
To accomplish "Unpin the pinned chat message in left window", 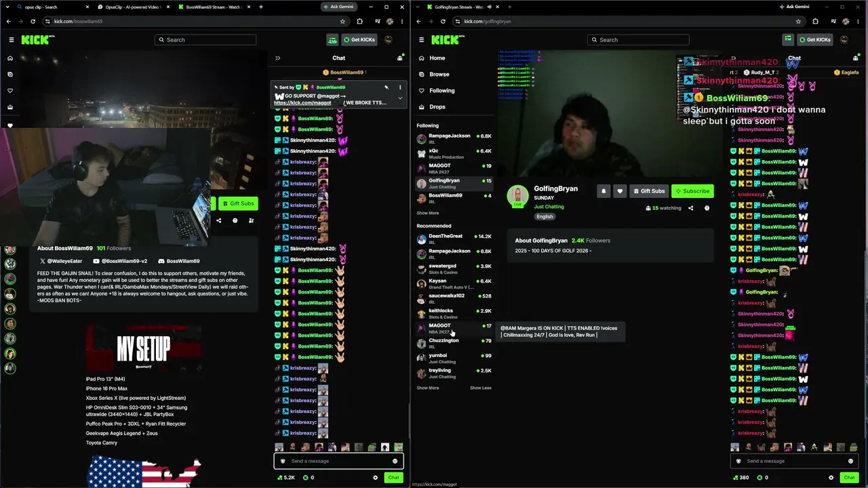I will pos(387,87).
